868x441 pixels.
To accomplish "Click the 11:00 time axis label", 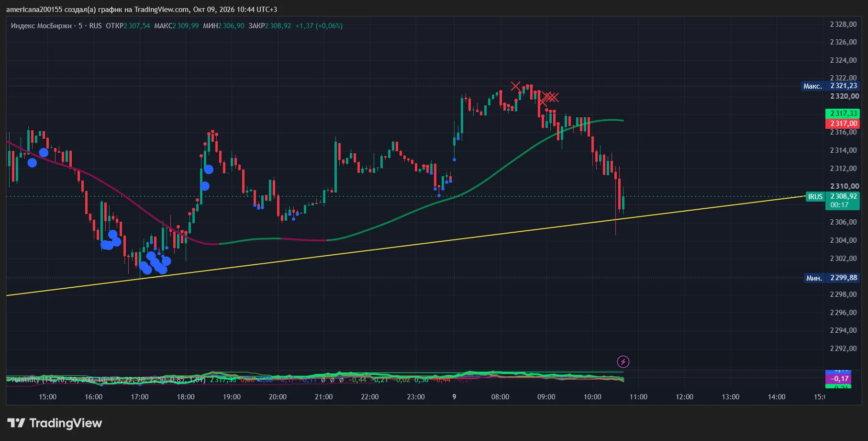I will [638, 397].
